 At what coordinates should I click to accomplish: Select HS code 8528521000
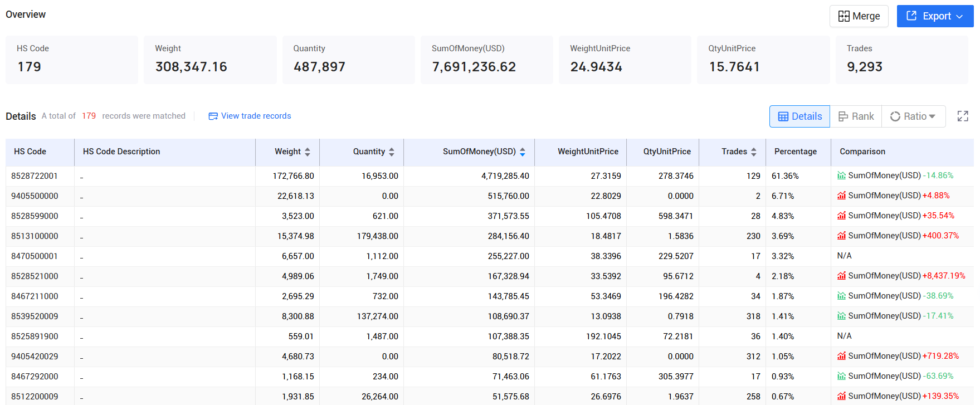point(35,276)
